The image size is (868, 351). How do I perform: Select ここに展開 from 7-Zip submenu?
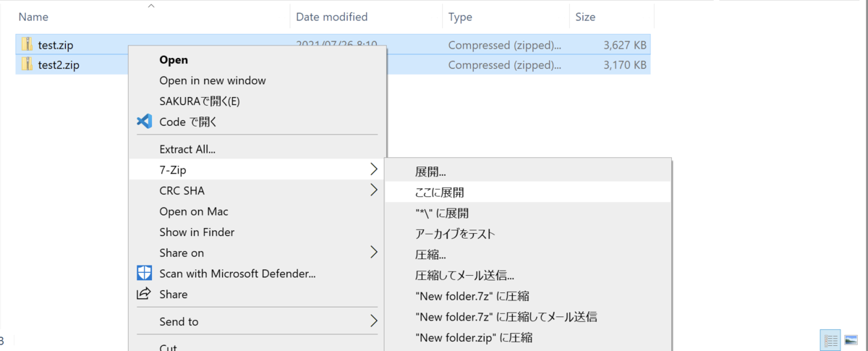tap(440, 193)
